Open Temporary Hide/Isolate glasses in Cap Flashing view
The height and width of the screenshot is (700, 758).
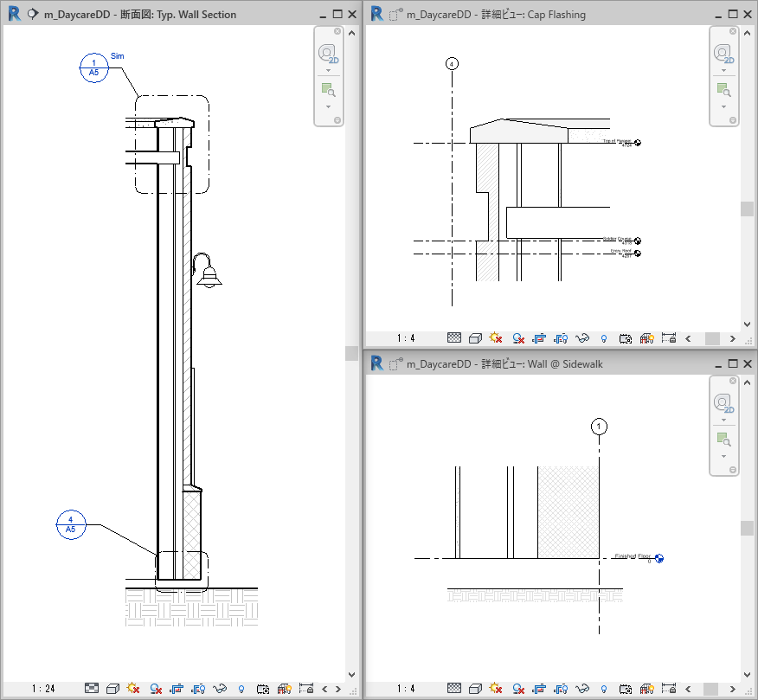click(x=582, y=338)
